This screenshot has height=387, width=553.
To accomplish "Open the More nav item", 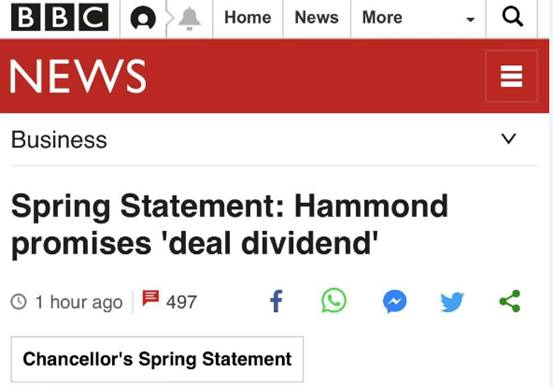I will pyautogui.click(x=382, y=17).
